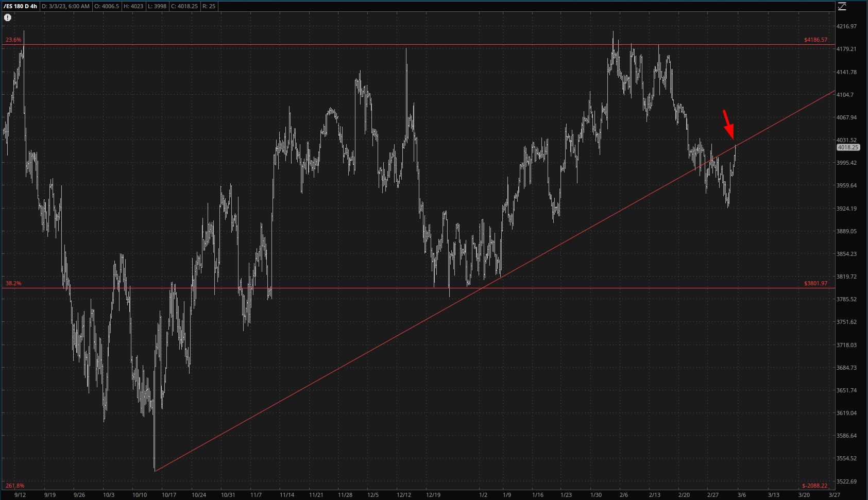
Task: Click the red arrow annotation on the chart
Action: [728, 124]
